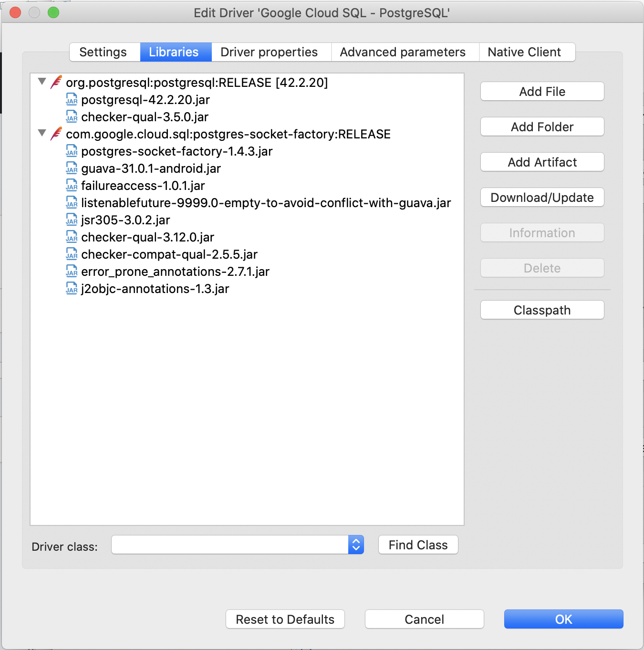Click the Download/Update button
The width and height of the screenshot is (644, 650).
pyautogui.click(x=542, y=198)
